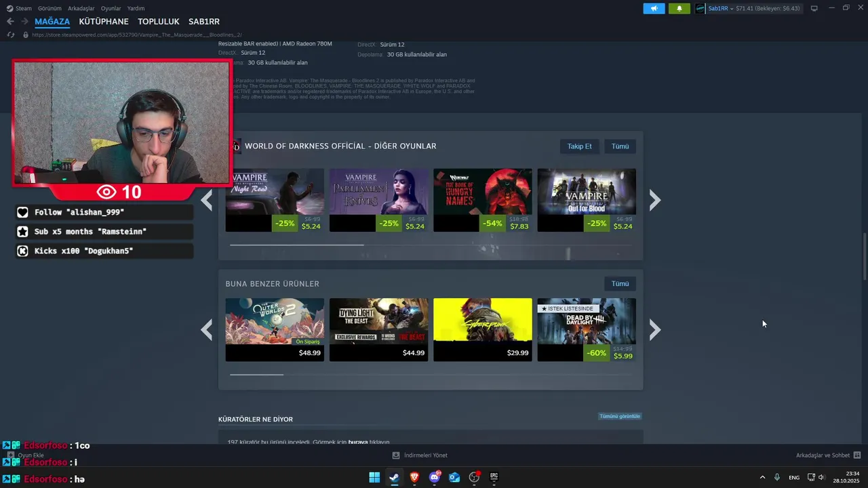868x488 pixels.
Task: Open the Yardım menu
Action: 136,8
